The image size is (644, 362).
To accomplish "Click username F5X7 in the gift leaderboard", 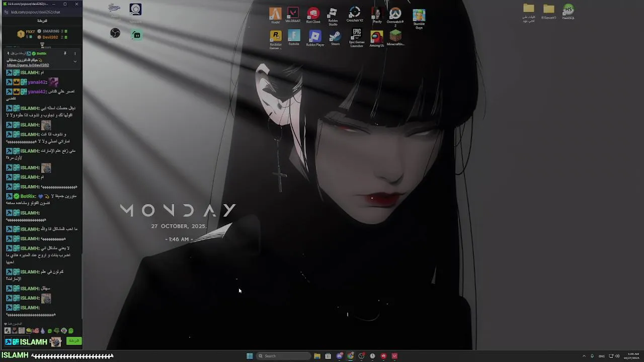I will (x=30, y=32).
